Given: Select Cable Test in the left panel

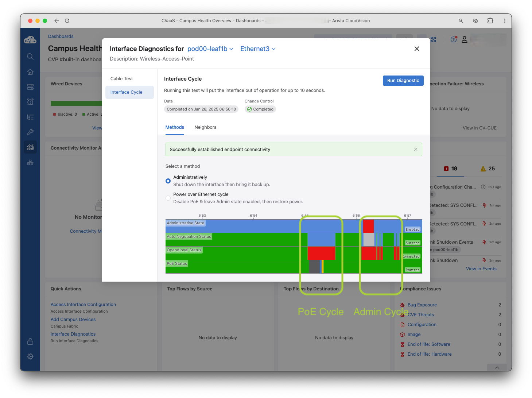Looking at the screenshot, I should pyautogui.click(x=122, y=79).
